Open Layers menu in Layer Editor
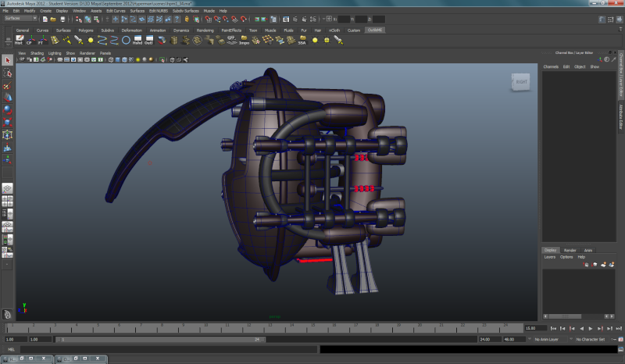Image resolution: width=625 pixels, height=364 pixels. [550, 257]
